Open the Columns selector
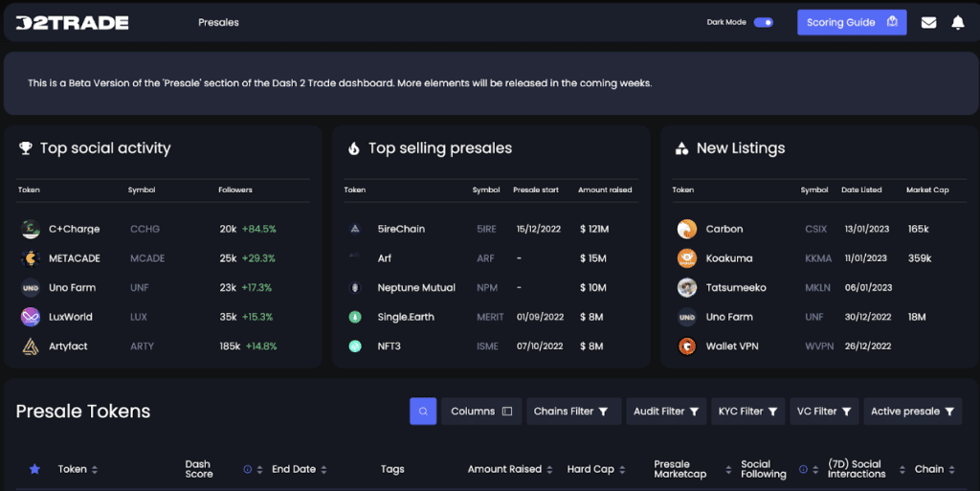Screen dimensions: 980x491 (481, 411)
